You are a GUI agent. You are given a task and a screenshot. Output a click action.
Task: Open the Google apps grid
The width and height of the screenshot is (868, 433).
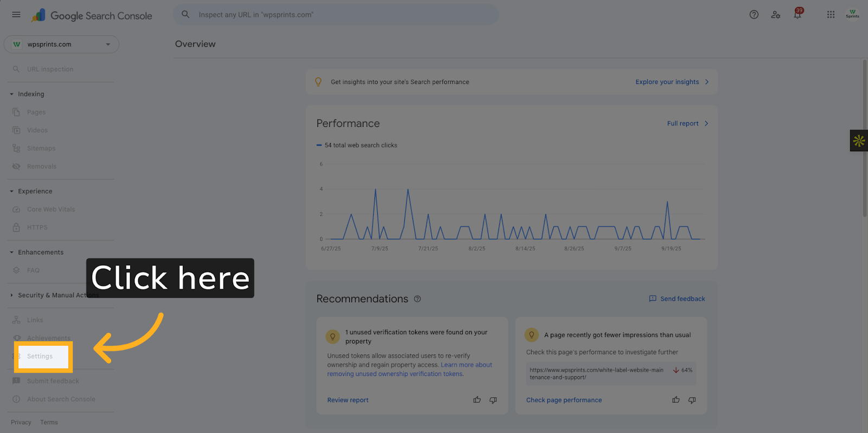coord(831,15)
